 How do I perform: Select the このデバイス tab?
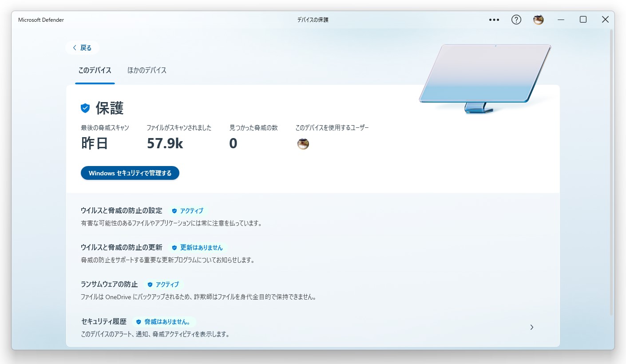pyautogui.click(x=95, y=71)
